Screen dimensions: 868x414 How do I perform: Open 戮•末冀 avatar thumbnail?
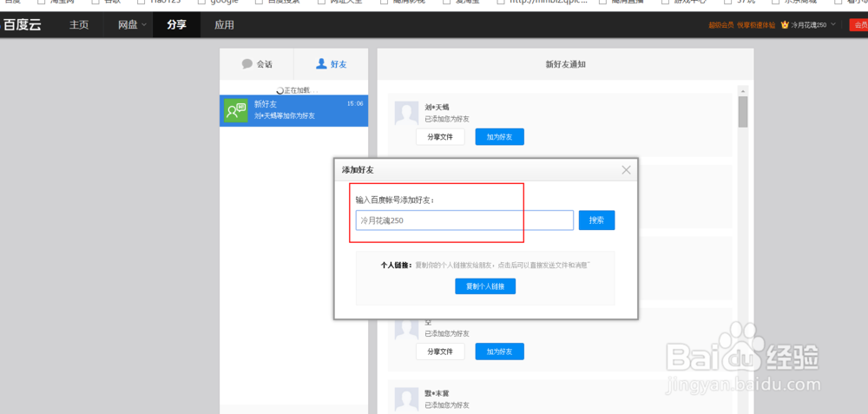(406, 398)
